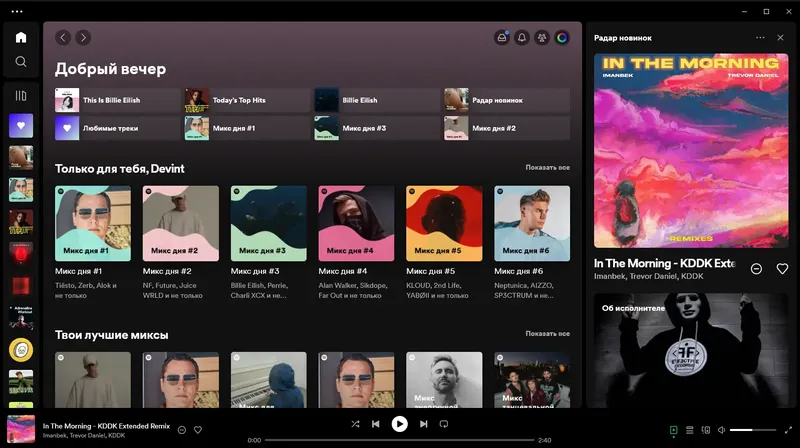Click the Добрый вечер greeting heading
The image size is (800, 448).
[x=110, y=69]
